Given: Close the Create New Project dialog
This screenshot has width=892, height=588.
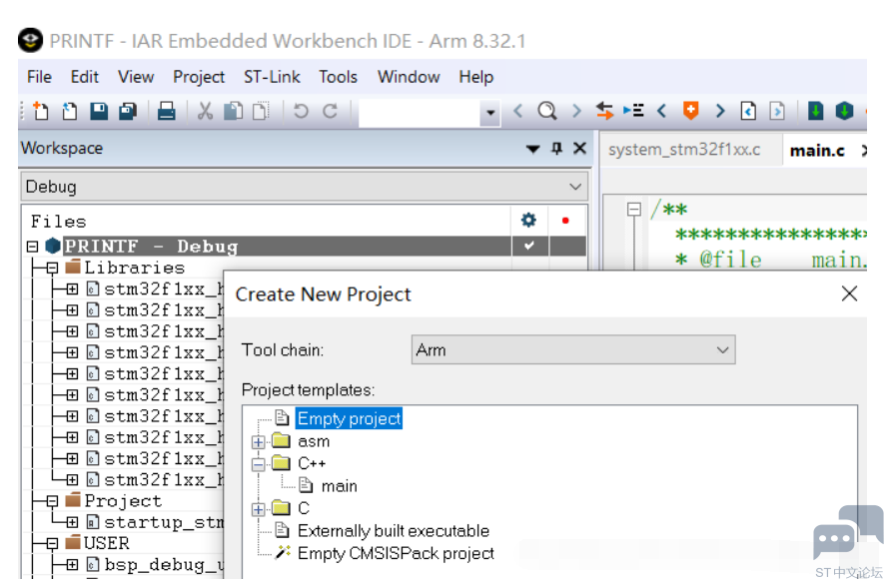Looking at the screenshot, I should 849,294.
